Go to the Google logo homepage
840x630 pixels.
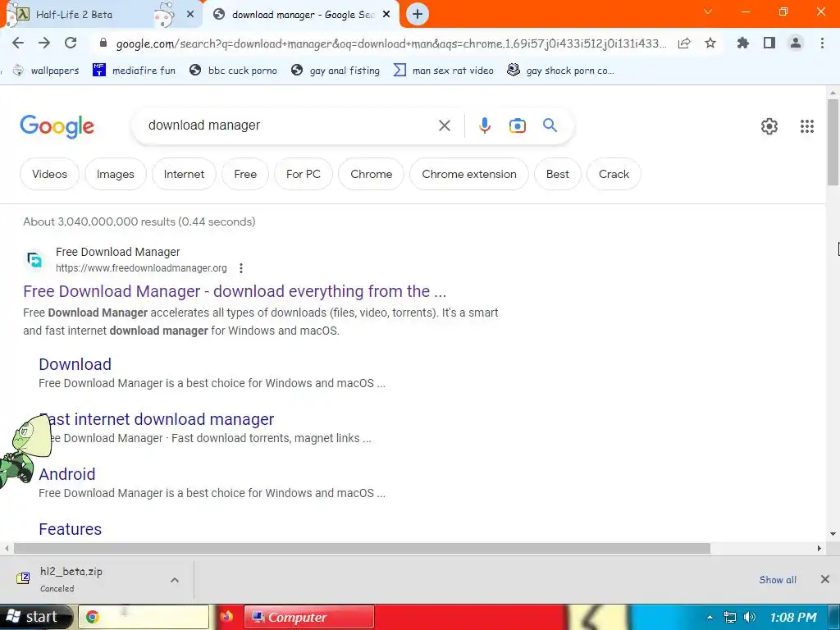point(57,126)
